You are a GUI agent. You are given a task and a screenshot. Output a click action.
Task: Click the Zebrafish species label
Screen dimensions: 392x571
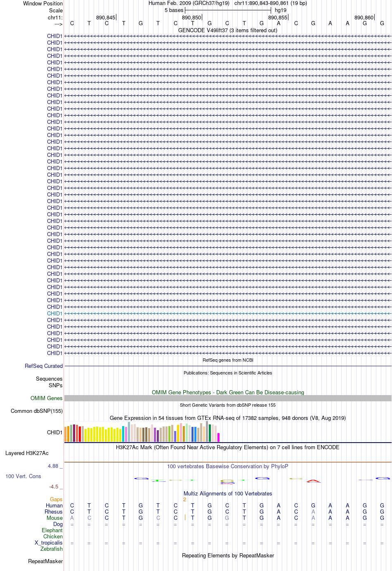point(52,549)
